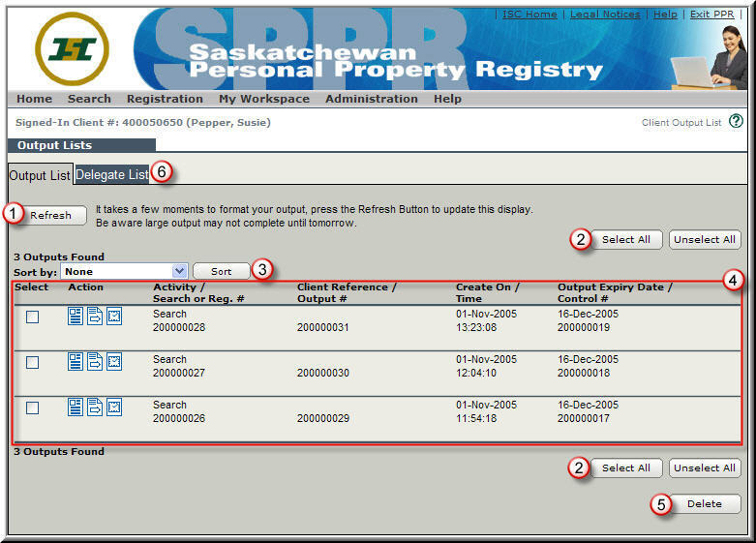Screen dimensions: 756x543
Task: Click control number 200000018
Action: pos(584,373)
